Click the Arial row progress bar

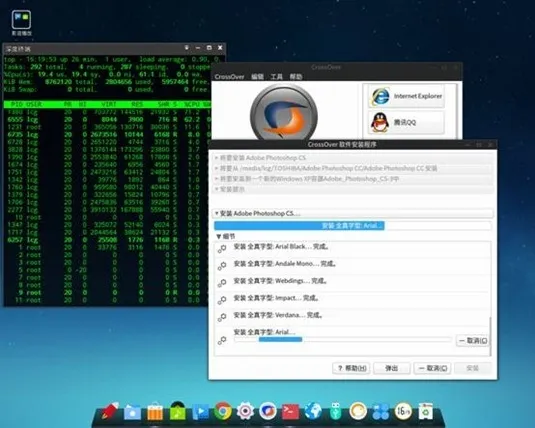tap(343, 339)
